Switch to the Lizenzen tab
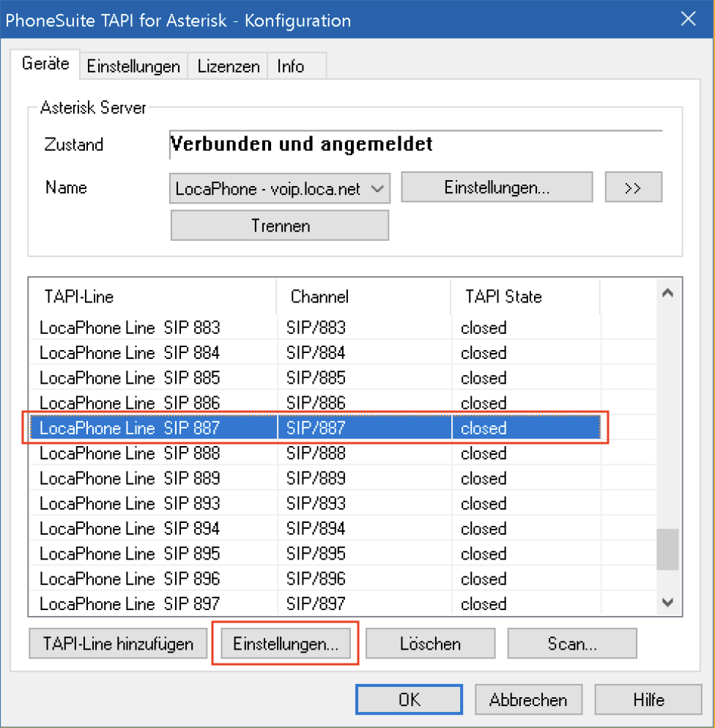 tap(228, 67)
